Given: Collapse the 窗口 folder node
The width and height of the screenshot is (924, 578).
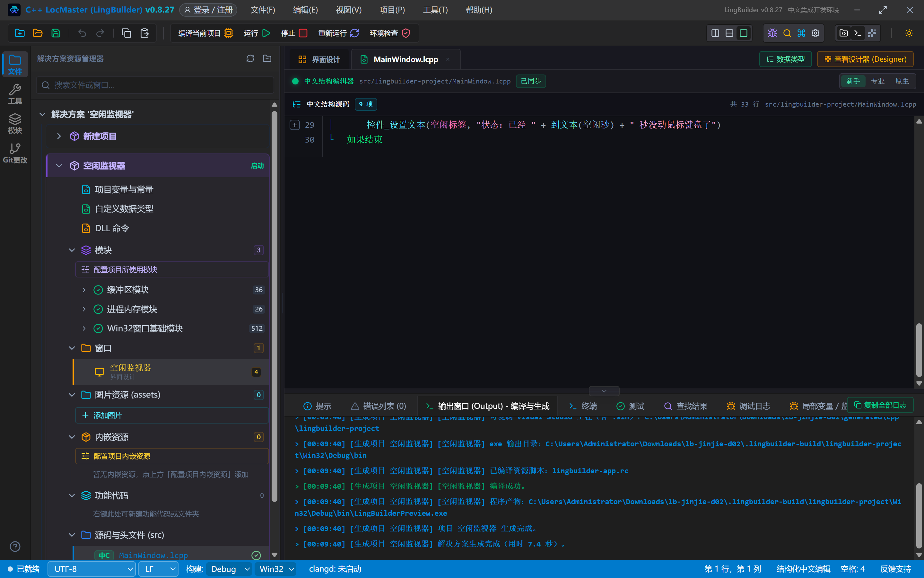Looking at the screenshot, I should [72, 348].
